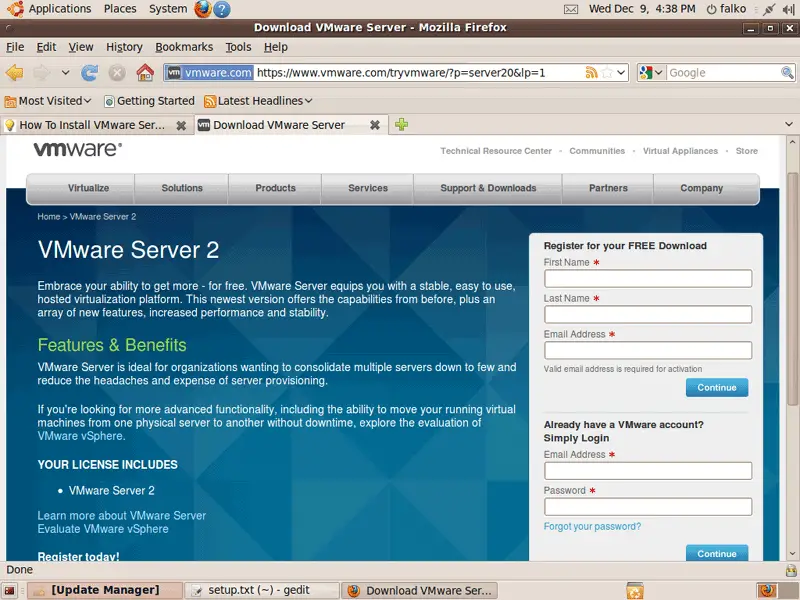Click the Solutions navigation tab

[182, 188]
